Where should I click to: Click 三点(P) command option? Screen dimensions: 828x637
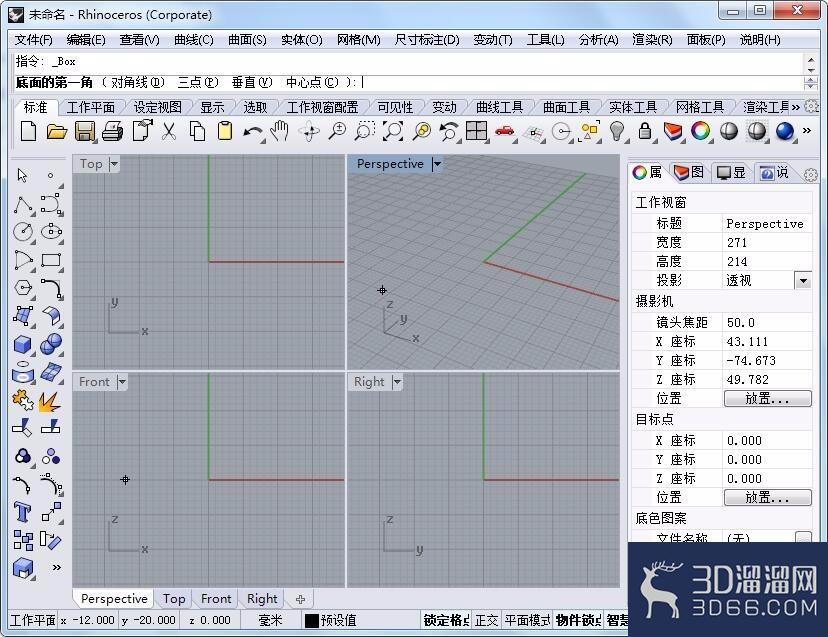[198, 82]
